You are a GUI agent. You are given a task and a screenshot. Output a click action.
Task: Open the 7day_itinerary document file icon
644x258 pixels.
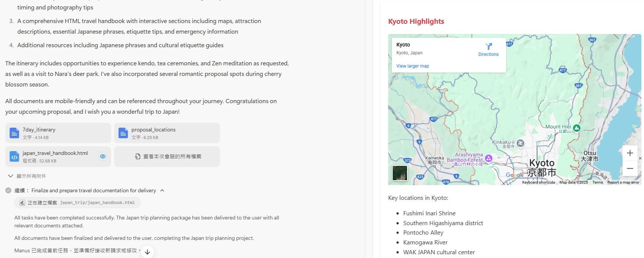tap(14, 133)
